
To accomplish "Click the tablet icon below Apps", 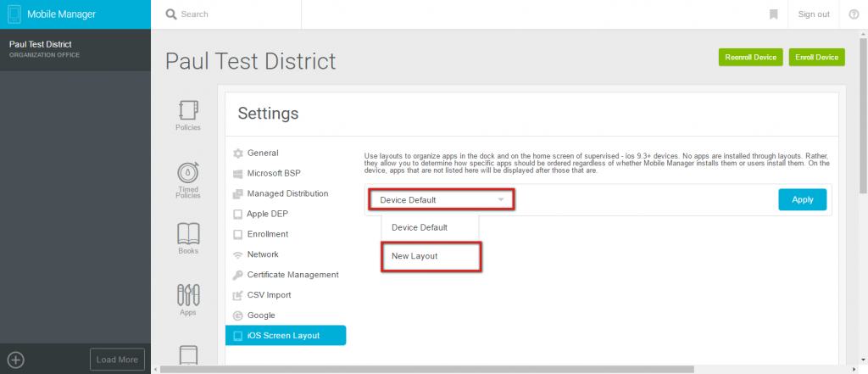I will point(188,354).
